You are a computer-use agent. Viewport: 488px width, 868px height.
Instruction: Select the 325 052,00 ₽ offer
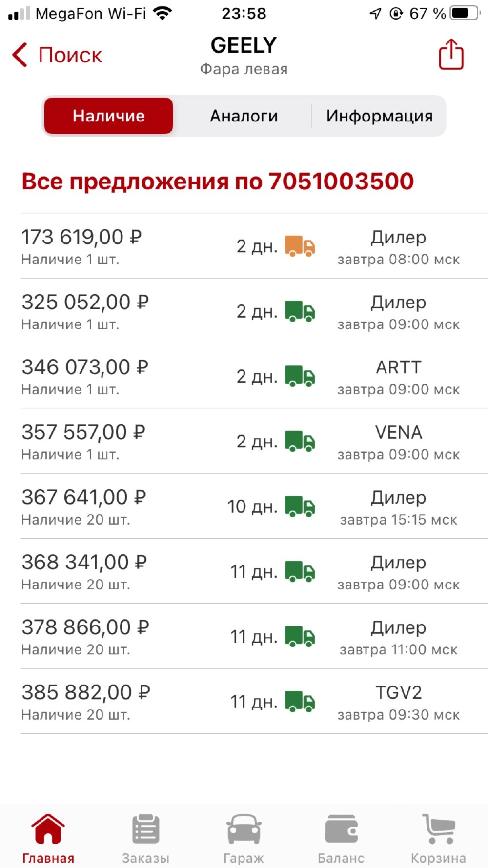pyautogui.click(x=254, y=311)
